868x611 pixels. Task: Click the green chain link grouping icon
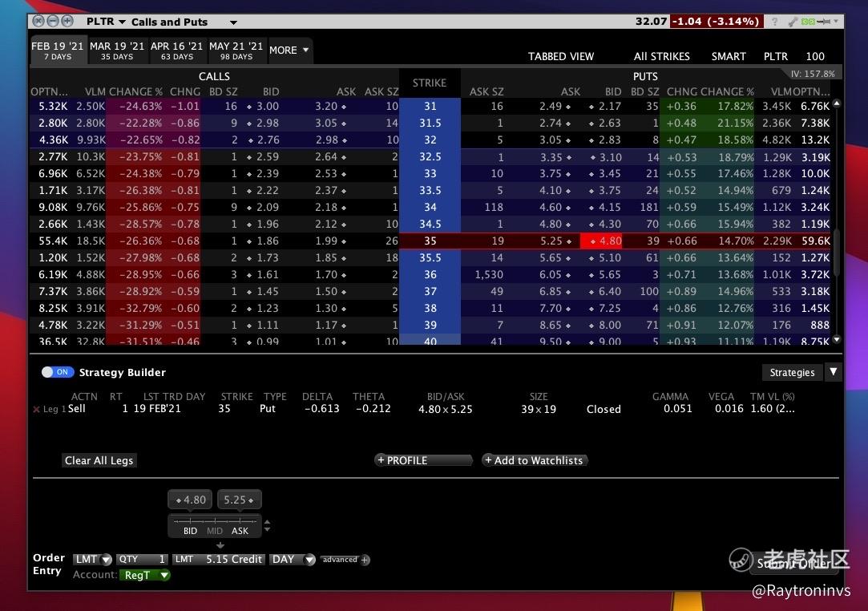pos(808,22)
